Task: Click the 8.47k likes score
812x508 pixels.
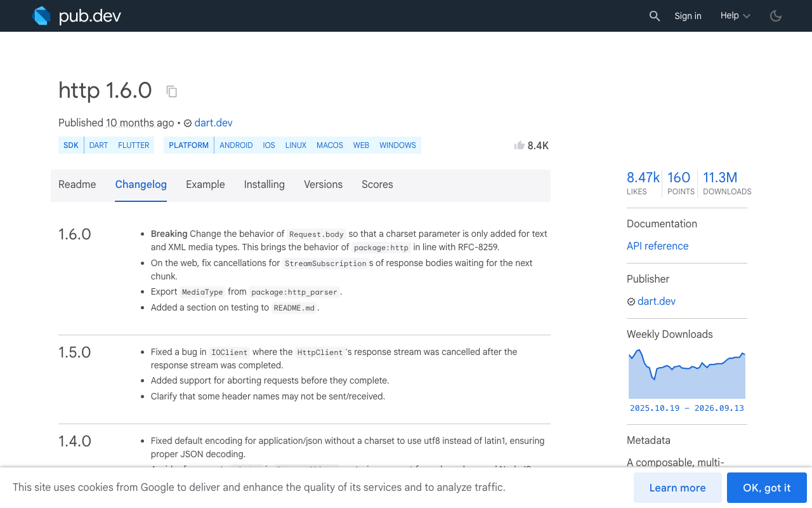Action: 643,184
